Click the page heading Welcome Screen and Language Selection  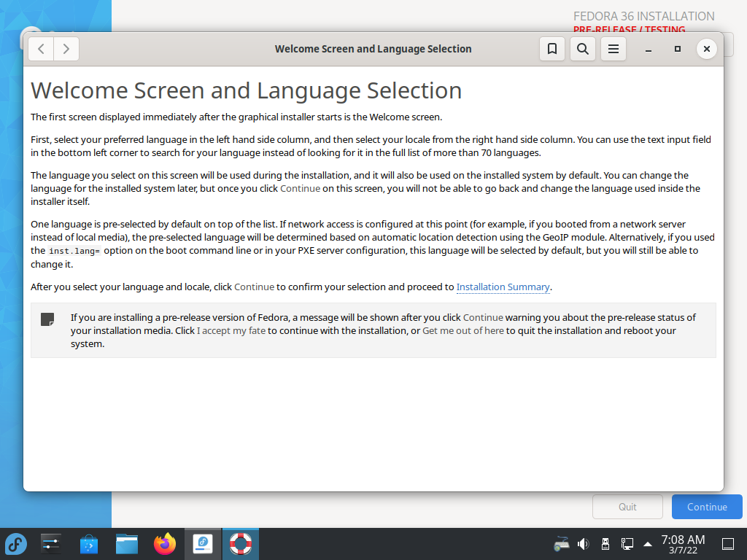pyautogui.click(x=247, y=90)
